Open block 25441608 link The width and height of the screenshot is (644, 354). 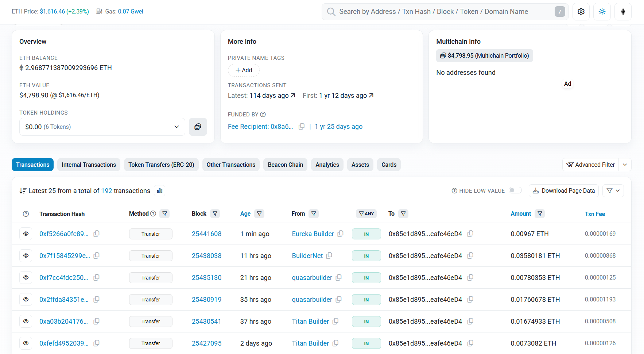tap(207, 234)
